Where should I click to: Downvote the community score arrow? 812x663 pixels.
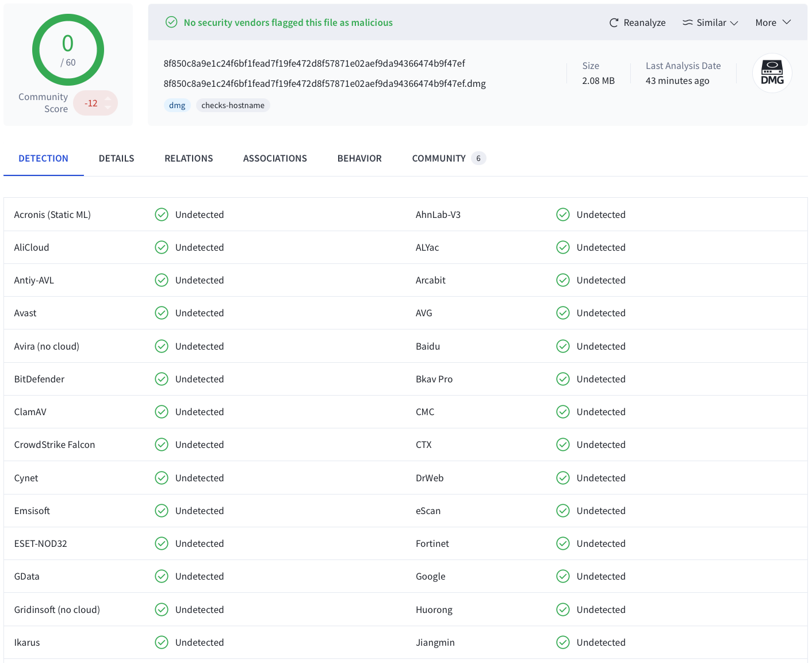108,108
